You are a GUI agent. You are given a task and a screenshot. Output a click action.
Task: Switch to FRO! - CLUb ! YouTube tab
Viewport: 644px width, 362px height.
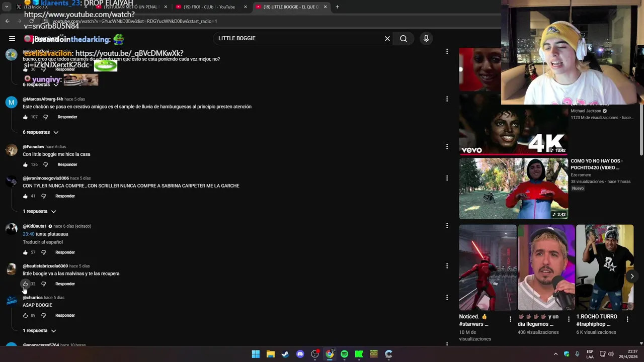[210, 7]
